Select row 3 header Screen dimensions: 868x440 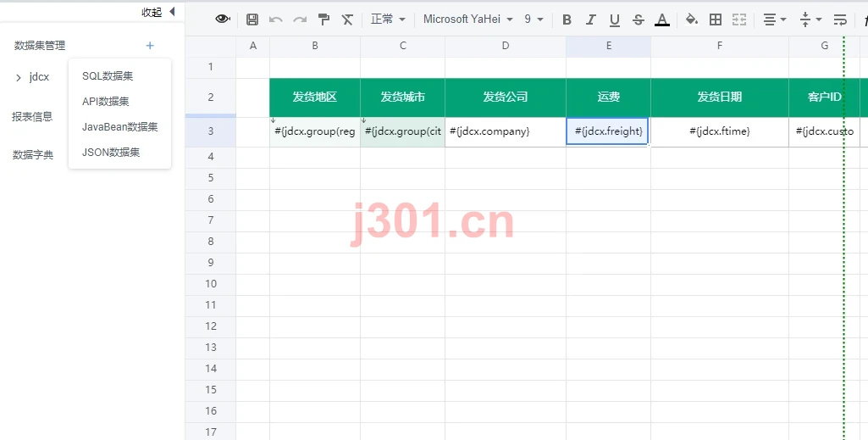point(210,131)
